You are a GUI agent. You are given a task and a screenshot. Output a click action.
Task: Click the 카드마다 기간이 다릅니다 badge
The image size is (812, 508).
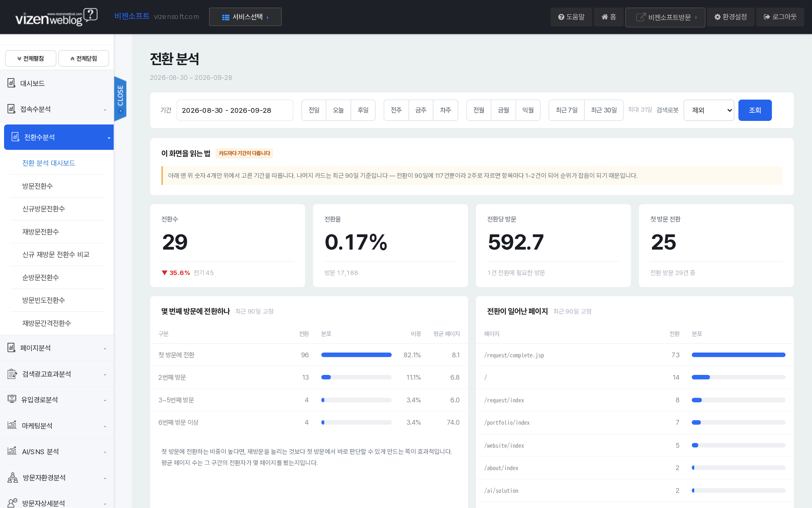[x=244, y=153]
